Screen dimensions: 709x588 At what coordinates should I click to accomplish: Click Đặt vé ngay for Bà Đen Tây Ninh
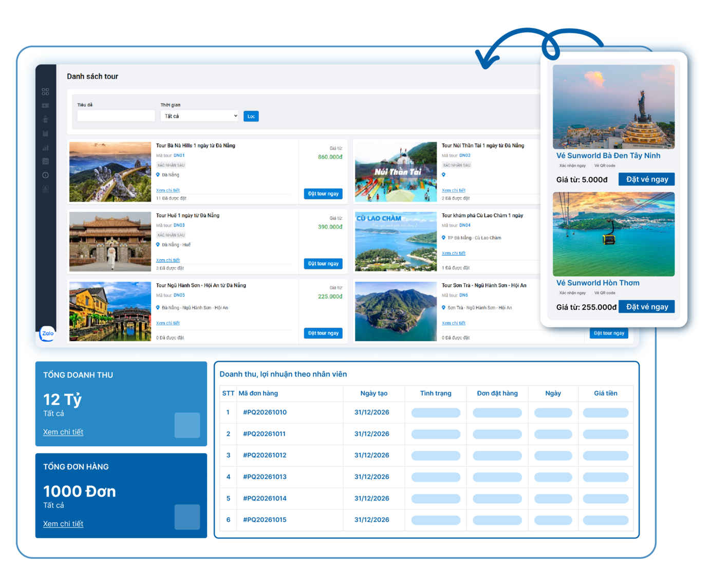pyautogui.click(x=646, y=179)
